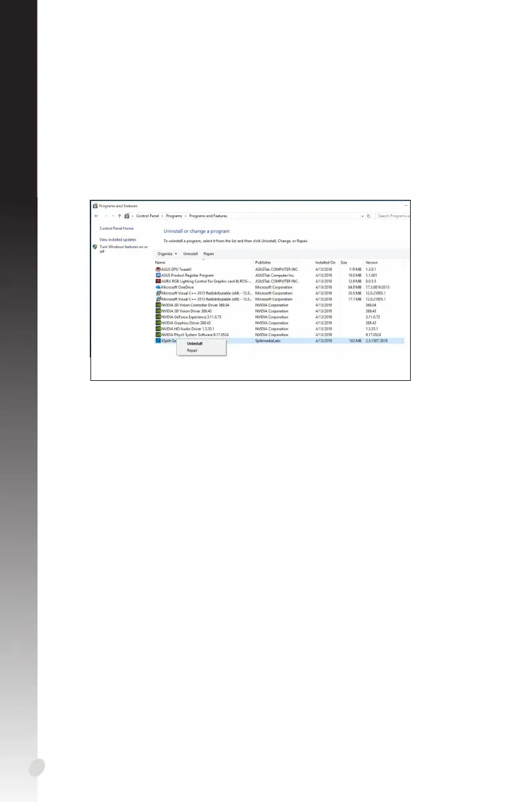Image resolution: width=532 pixels, height=802 pixels.
Task: Select the ASUS Product Register Program icon
Action: point(158,275)
